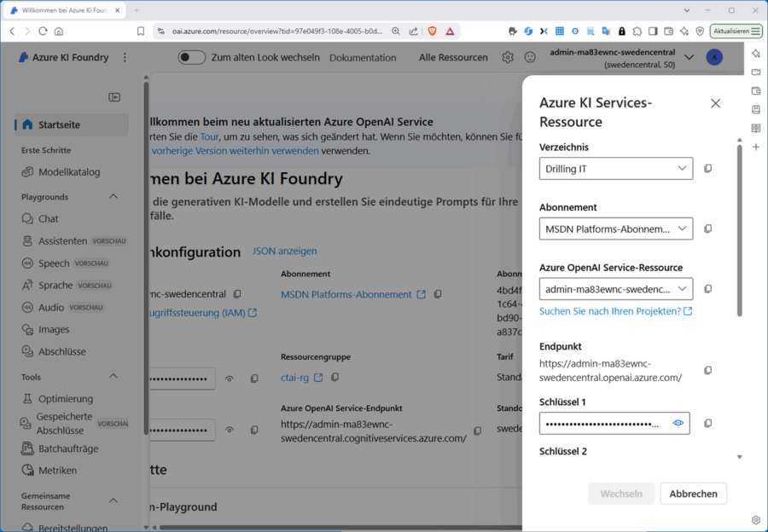This screenshot has height=532, width=768.
Task: Copy the Azure OpenAI Service-Ressource name
Action: (x=707, y=289)
